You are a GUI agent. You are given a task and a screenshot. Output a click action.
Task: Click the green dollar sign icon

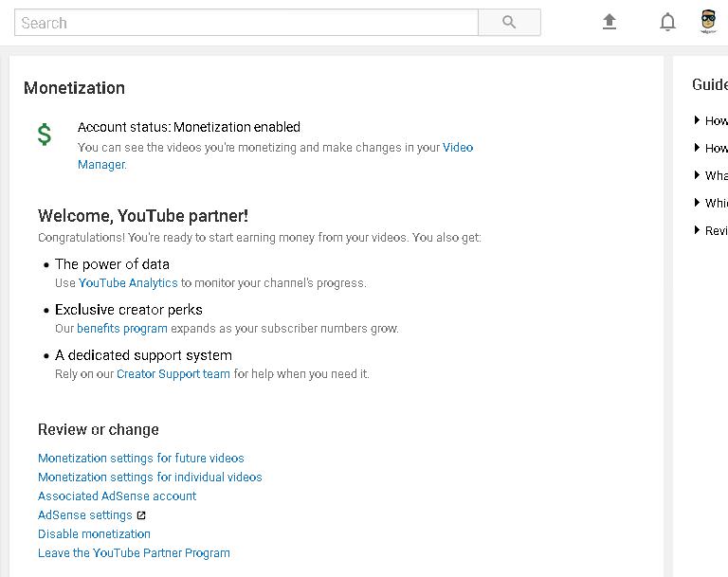[x=45, y=135]
